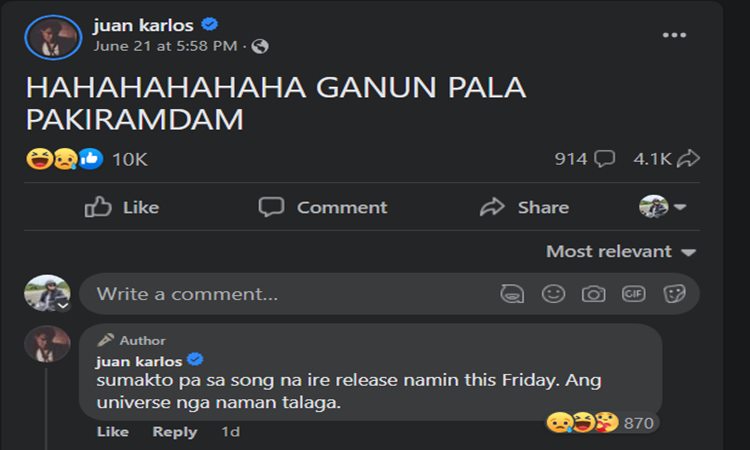
Task: Open the emoji picker in comment box
Action: (x=553, y=294)
